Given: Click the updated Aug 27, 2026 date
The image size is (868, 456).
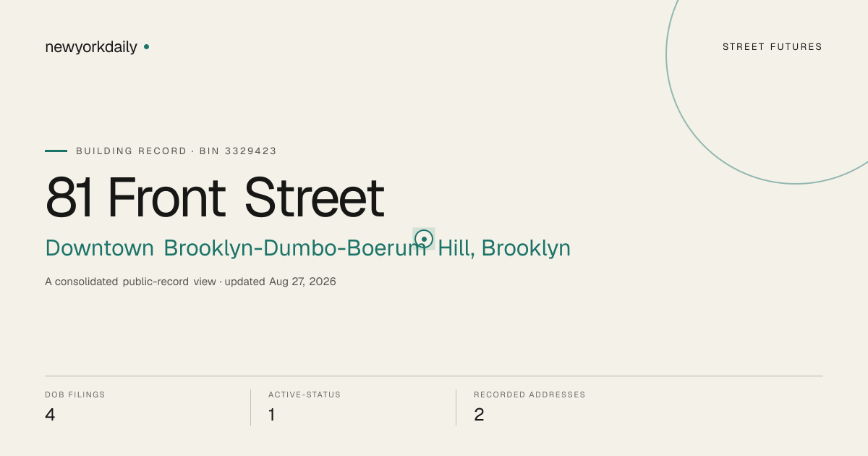Looking at the screenshot, I should [280, 282].
